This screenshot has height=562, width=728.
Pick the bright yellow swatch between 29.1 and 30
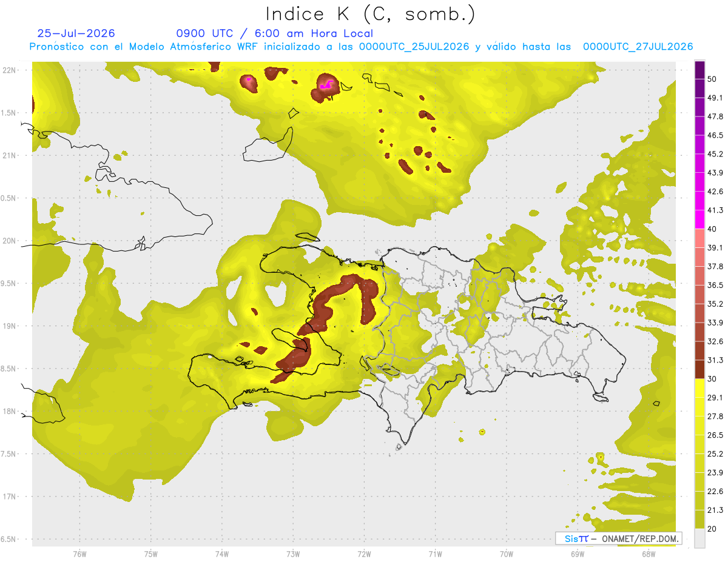(x=699, y=388)
